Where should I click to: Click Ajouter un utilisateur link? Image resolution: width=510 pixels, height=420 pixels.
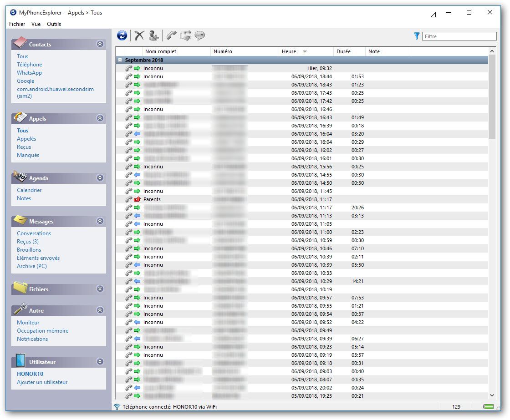coord(42,382)
